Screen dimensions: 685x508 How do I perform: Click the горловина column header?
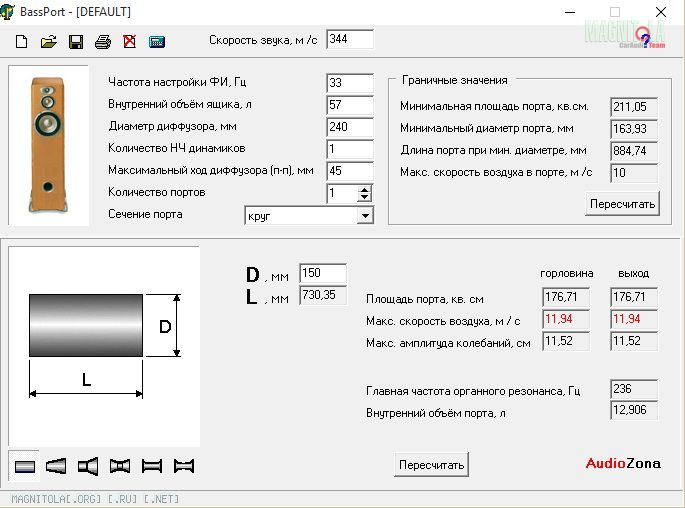coord(567,274)
